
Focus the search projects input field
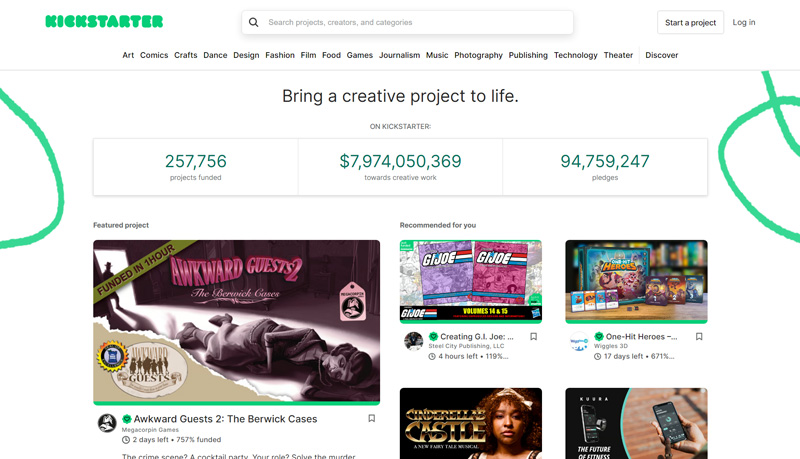pos(407,22)
